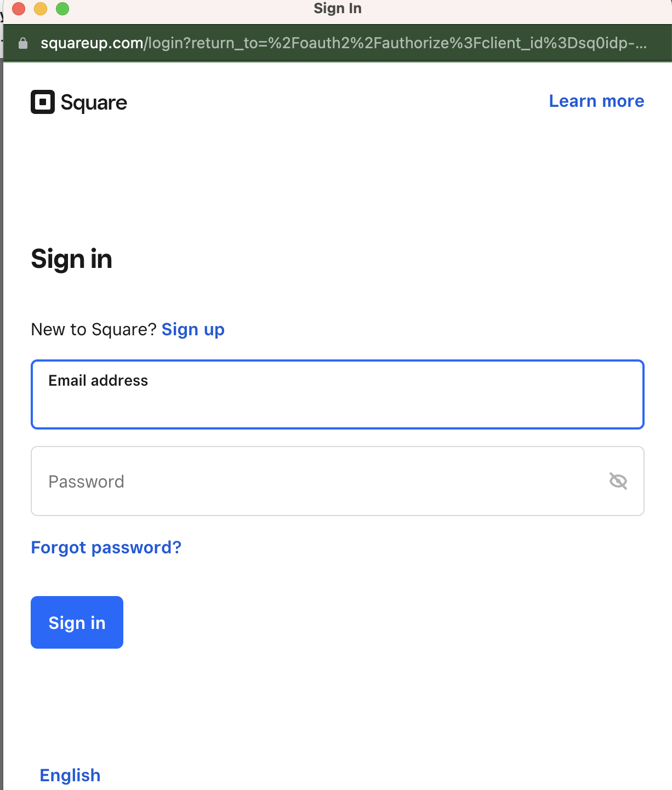Viewport: 672px width, 790px height.
Task: Focus the Email address input field
Action: pyautogui.click(x=337, y=403)
